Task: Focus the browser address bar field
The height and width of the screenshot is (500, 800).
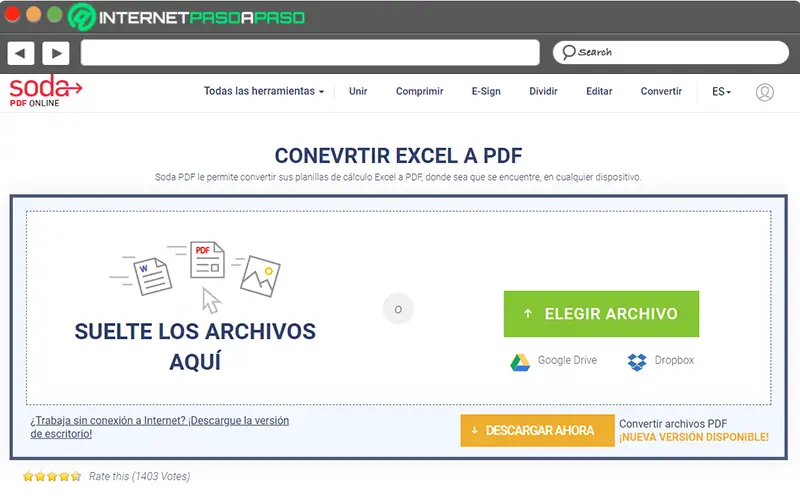Action: pyautogui.click(x=310, y=53)
